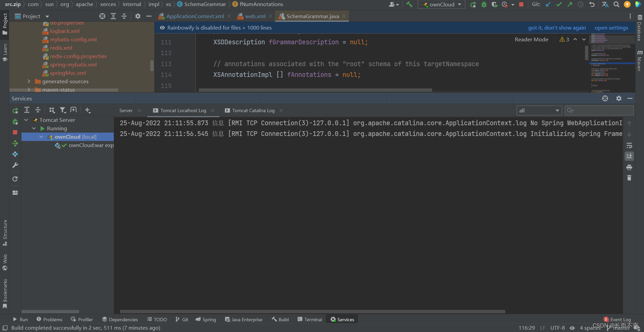Click Services Collapse All icon

click(x=38, y=110)
